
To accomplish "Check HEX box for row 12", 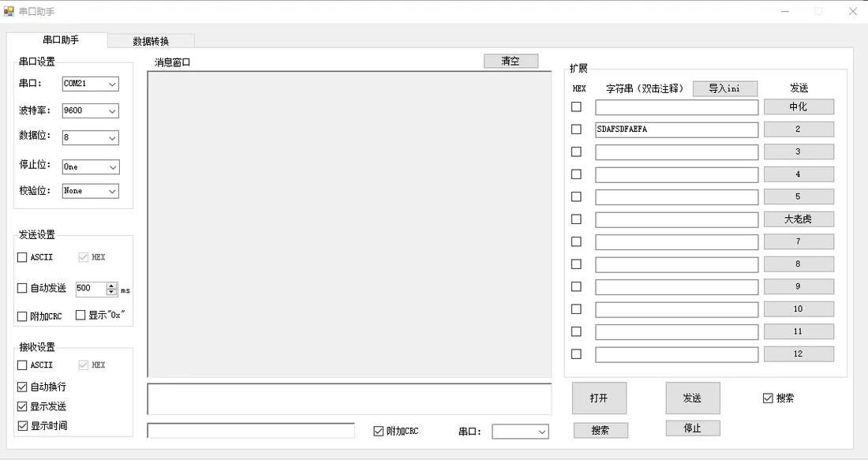I will [x=576, y=353].
